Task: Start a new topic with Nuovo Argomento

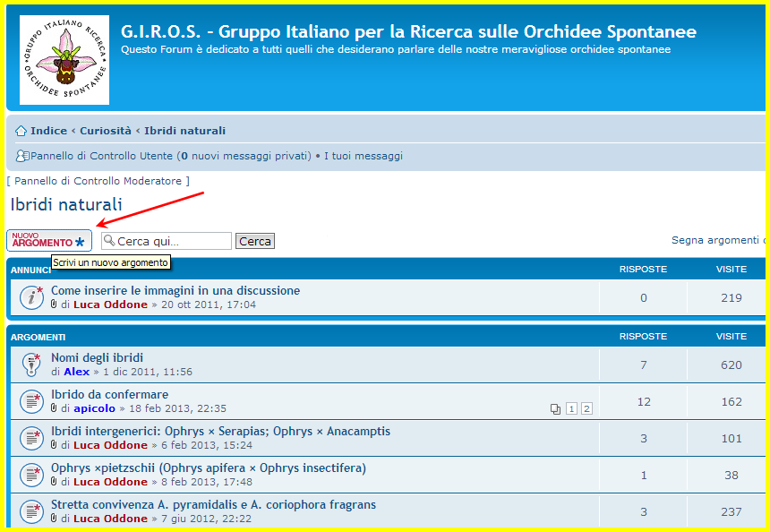Action: (x=49, y=241)
